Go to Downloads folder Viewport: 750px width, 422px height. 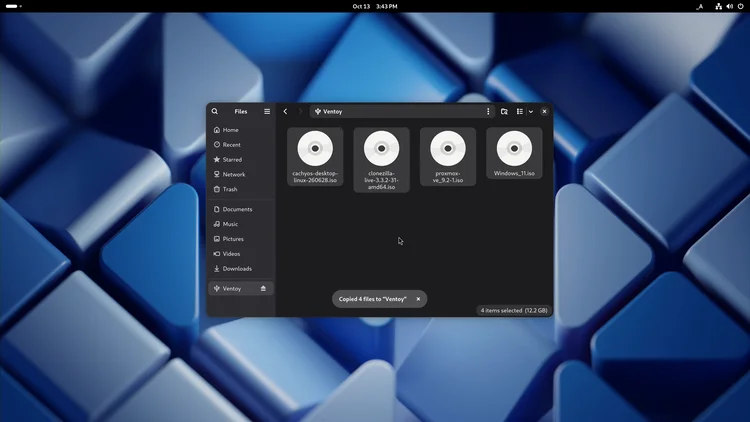click(241, 268)
